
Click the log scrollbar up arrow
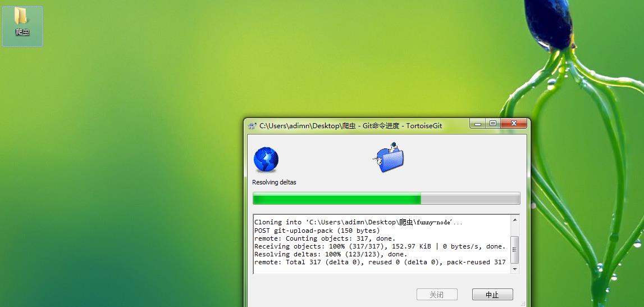point(515,220)
